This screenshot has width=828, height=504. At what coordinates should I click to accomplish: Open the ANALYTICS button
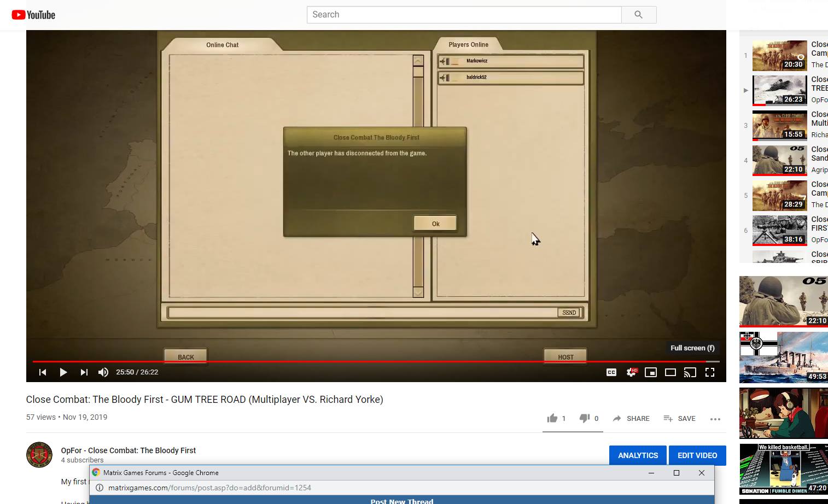tap(638, 455)
